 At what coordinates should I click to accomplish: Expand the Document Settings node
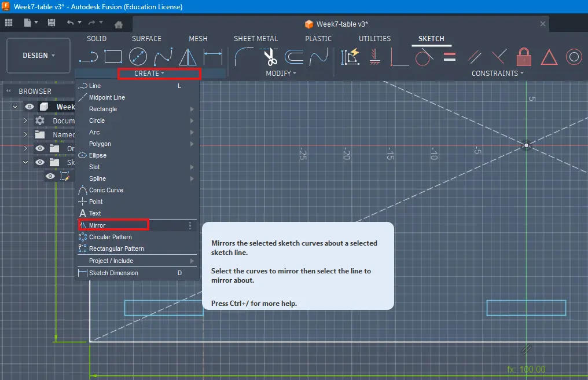pos(25,120)
